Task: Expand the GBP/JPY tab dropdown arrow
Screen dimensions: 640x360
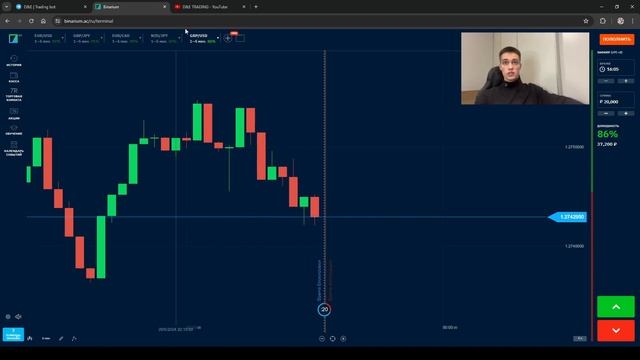Action: (101, 38)
